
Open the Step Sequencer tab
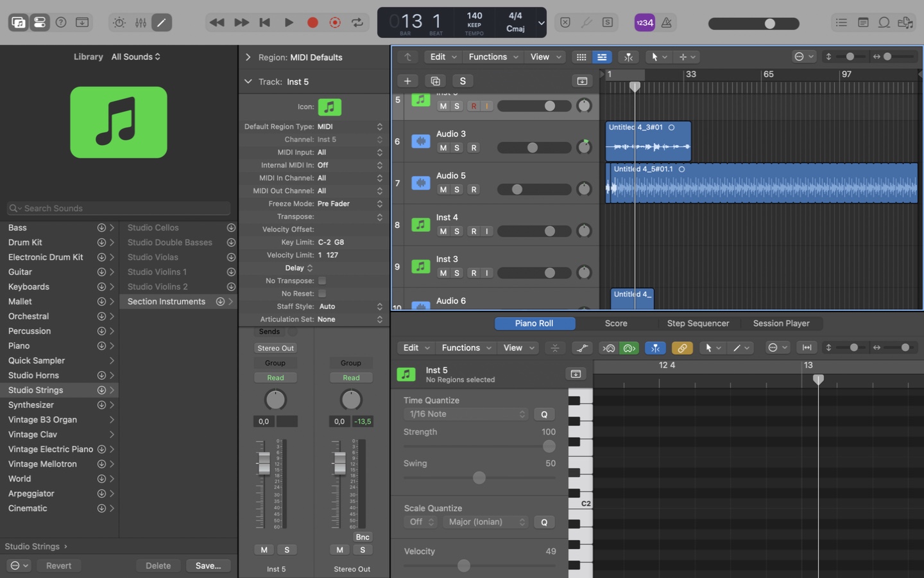tap(697, 324)
